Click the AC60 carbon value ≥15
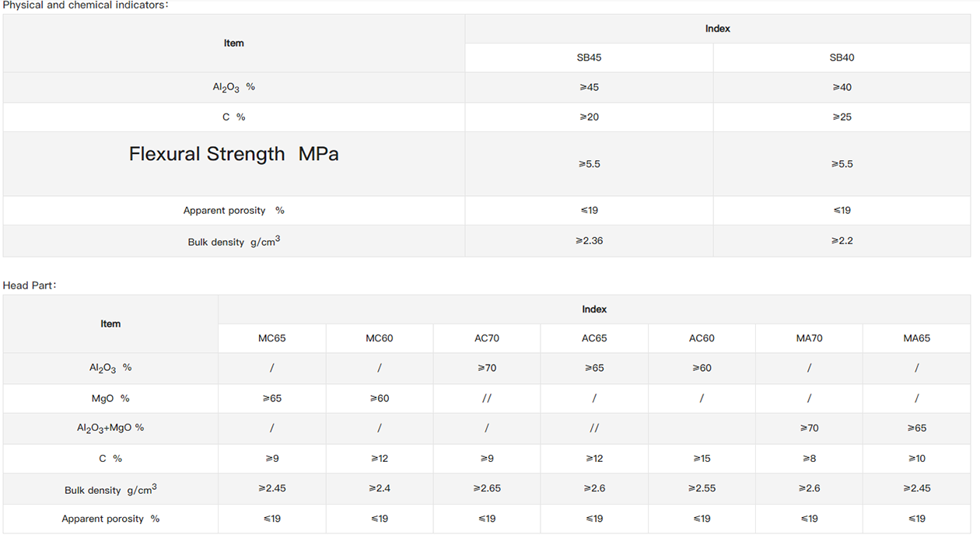Image resolution: width=980 pixels, height=542 pixels. click(x=702, y=459)
